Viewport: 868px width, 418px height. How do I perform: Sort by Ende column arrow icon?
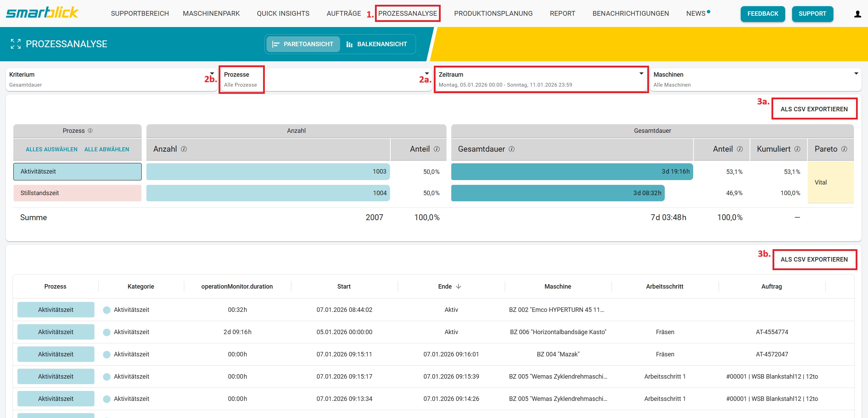point(458,286)
